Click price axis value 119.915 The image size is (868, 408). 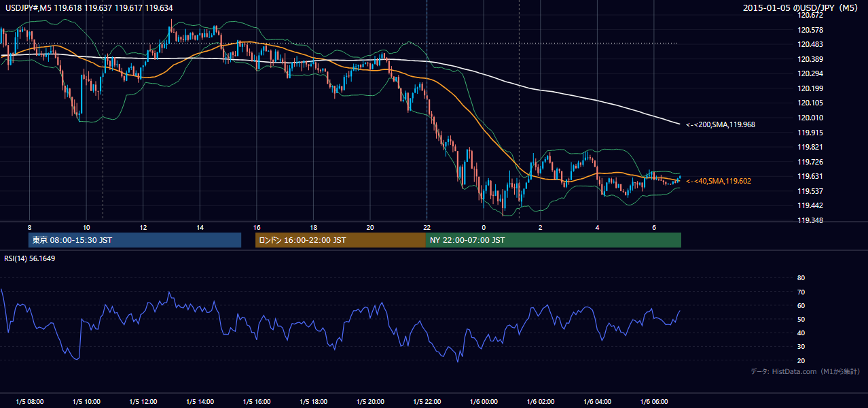point(810,133)
